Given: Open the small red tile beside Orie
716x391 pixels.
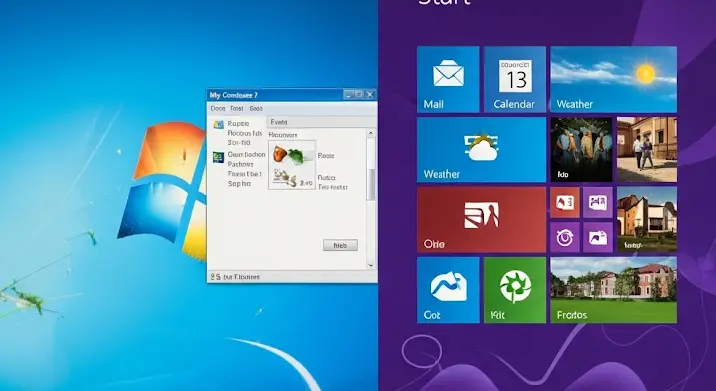Looking at the screenshot, I should pos(565,202).
